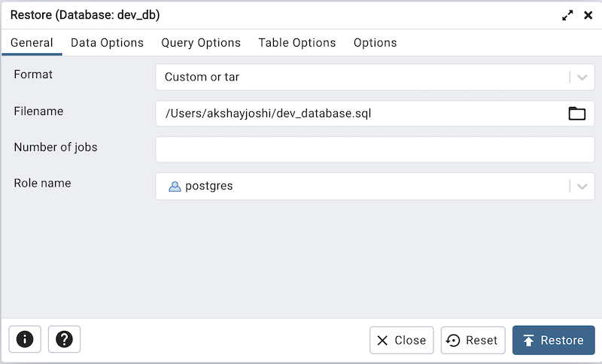602x364 pixels.
Task: Click the Close button at bottom
Action: click(x=401, y=340)
